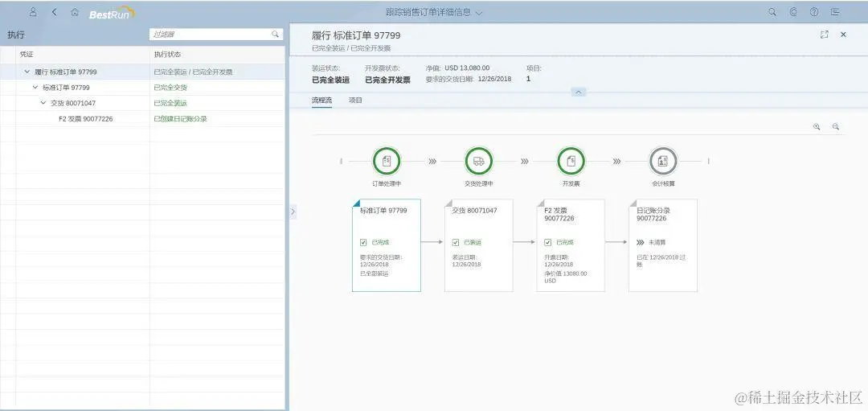Close the 履行 标准订单 97799 detail panel
Viewport: 868px width, 411px height.
(x=844, y=35)
